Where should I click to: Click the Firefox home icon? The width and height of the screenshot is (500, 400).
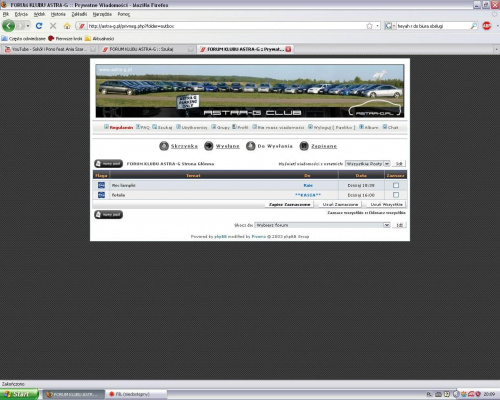tap(67, 26)
